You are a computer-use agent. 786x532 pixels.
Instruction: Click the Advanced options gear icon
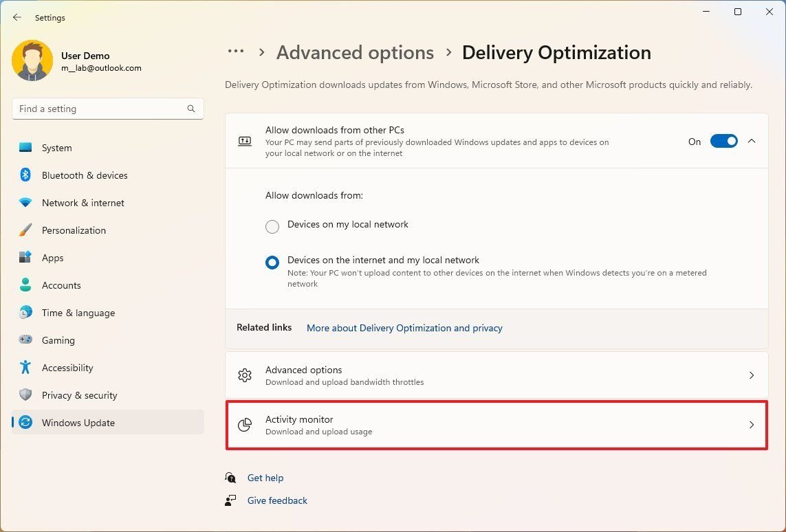click(245, 375)
